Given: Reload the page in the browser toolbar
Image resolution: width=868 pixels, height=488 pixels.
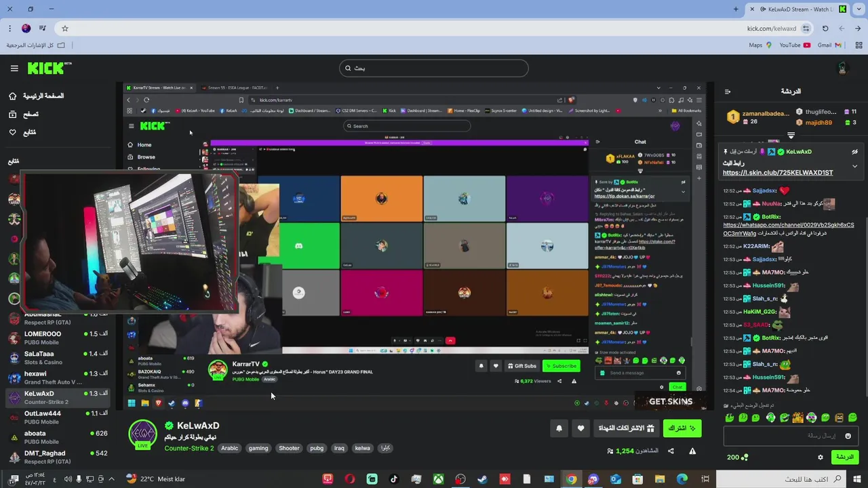Looking at the screenshot, I should tap(825, 28).
